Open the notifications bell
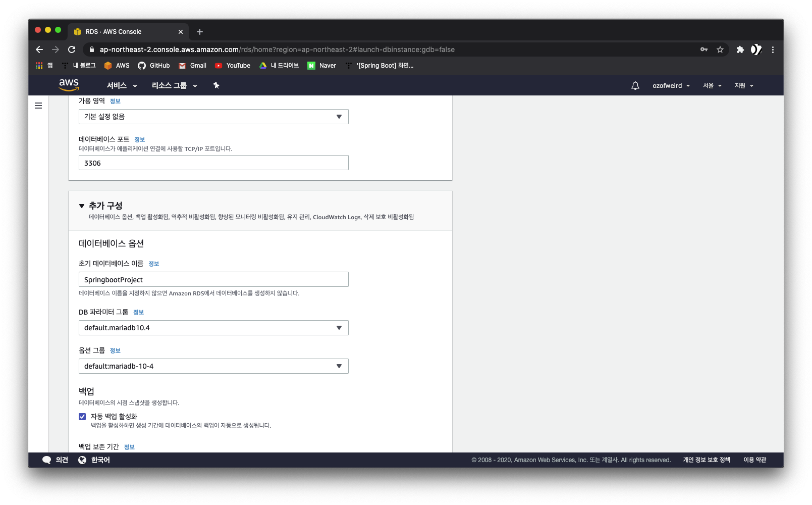812x505 pixels. (x=635, y=85)
